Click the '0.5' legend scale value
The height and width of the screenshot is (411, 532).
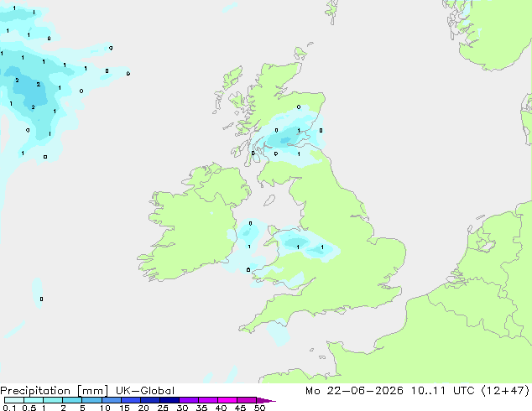tap(29, 408)
